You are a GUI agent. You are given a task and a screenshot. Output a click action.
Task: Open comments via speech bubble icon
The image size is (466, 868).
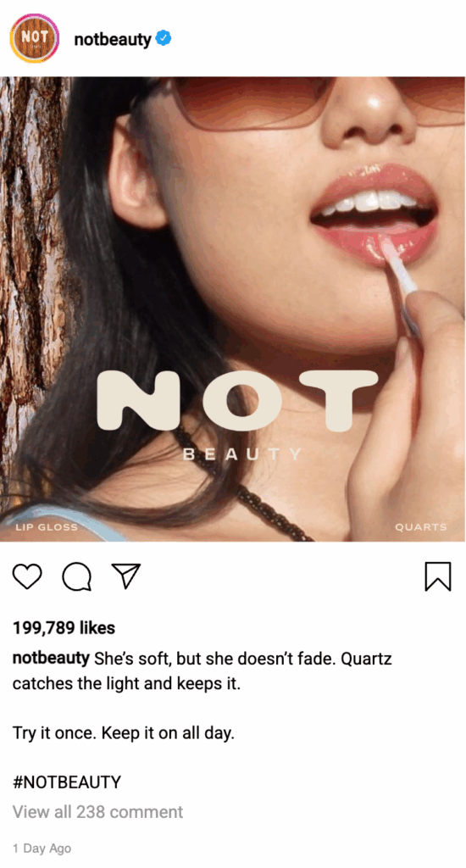[77, 576]
